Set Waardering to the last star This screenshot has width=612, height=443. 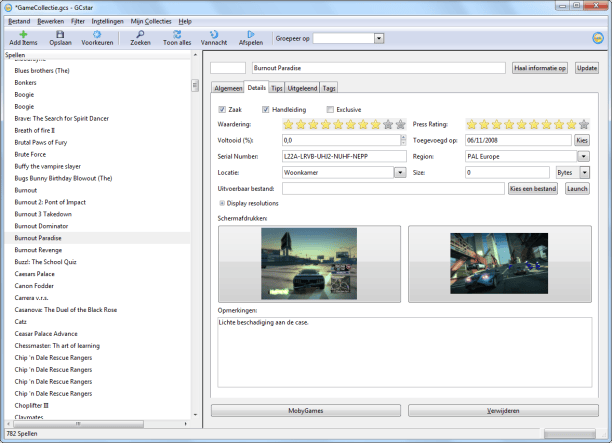[x=400, y=125]
